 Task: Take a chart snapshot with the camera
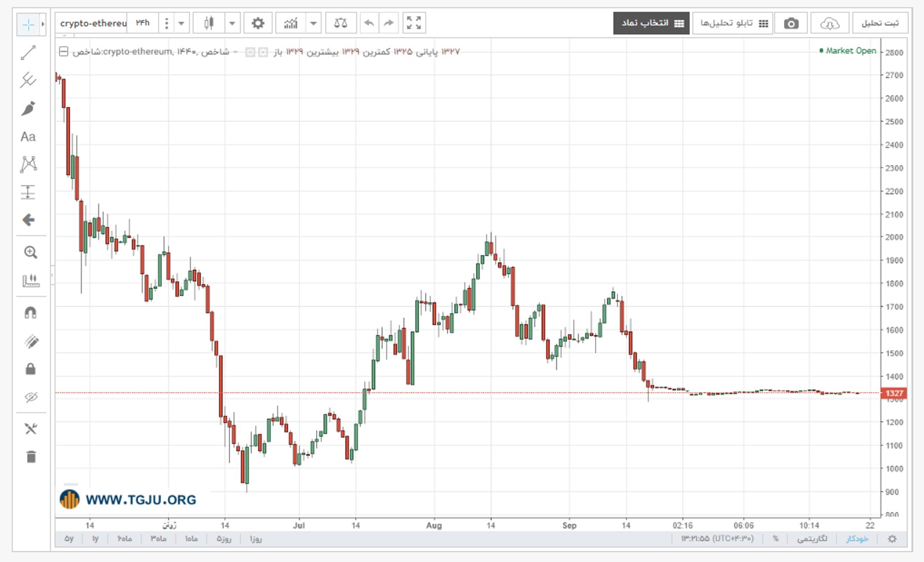tap(791, 24)
